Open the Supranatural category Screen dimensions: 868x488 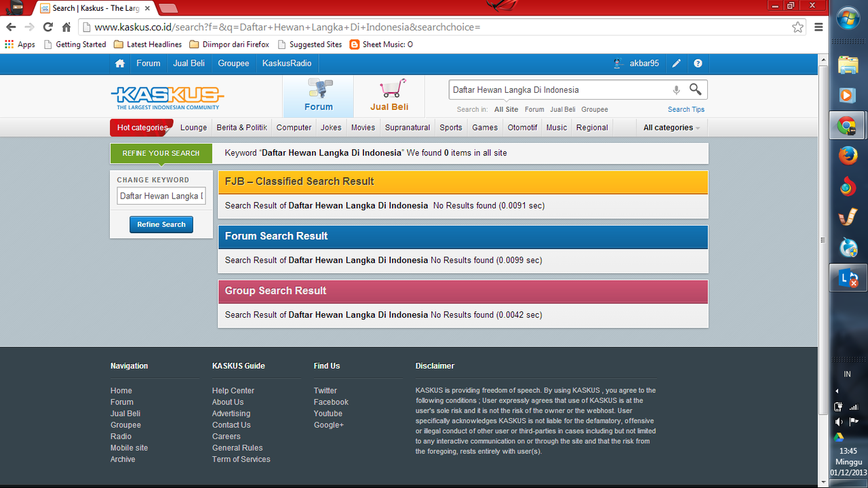408,127
